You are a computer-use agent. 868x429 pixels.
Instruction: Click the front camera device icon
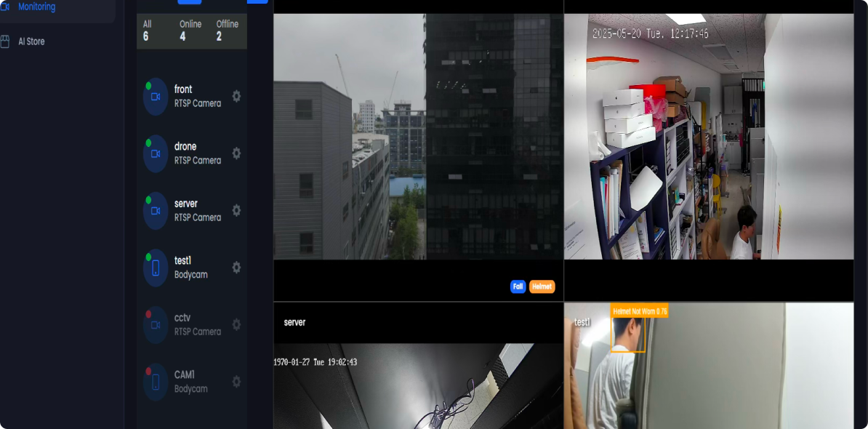coord(156,97)
